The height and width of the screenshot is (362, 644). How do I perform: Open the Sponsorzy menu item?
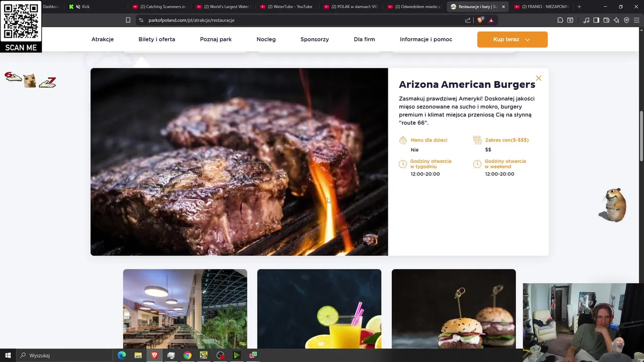click(314, 39)
